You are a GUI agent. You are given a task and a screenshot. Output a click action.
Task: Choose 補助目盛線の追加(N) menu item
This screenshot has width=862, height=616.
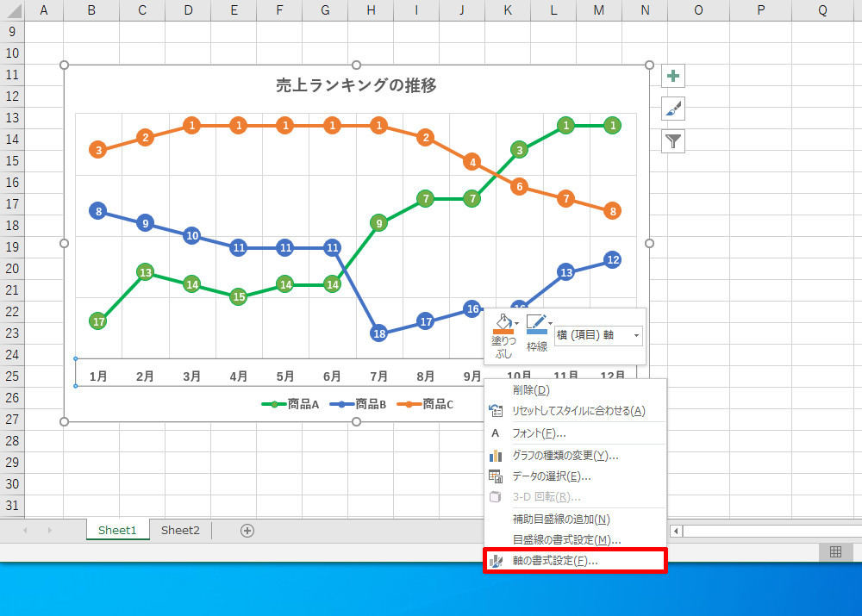[575, 520]
